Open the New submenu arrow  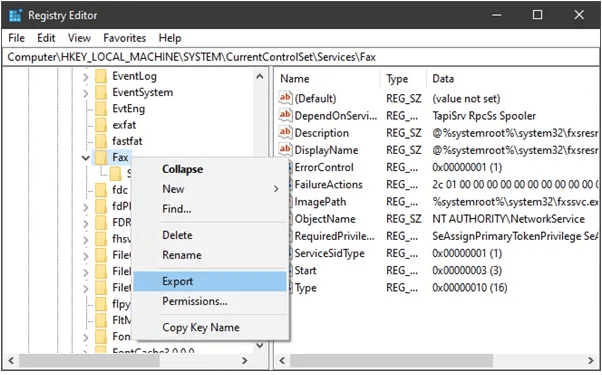coord(276,189)
